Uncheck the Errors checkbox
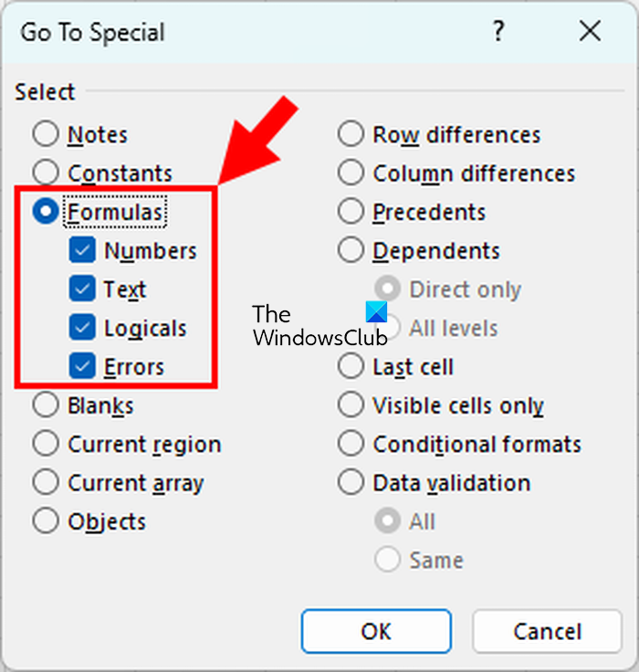The height and width of the screenshot is (672, 639). click(83, 367)
